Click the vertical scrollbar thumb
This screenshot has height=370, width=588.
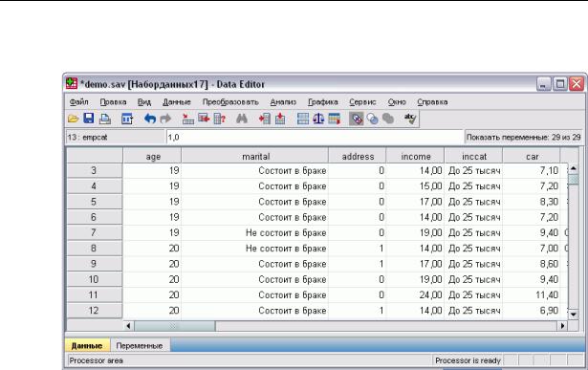574,180
